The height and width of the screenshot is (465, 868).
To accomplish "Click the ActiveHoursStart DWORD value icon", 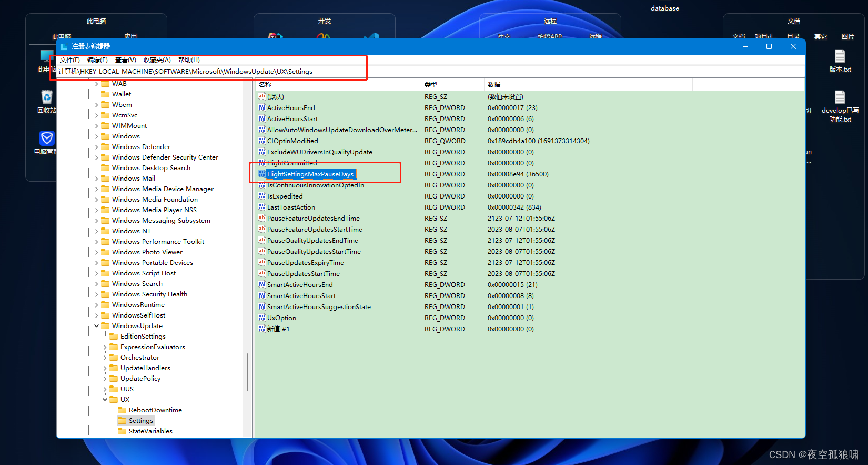I will pos(261,118).
